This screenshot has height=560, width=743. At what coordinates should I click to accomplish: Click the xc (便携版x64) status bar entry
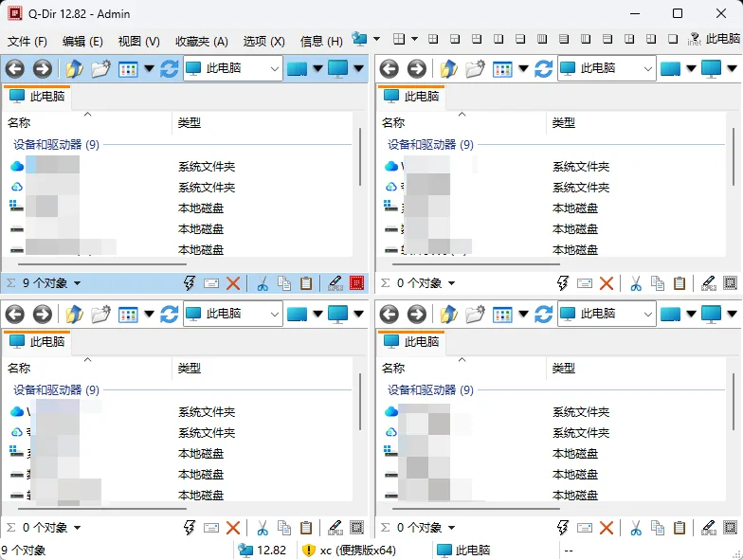[x=349, y=550]
